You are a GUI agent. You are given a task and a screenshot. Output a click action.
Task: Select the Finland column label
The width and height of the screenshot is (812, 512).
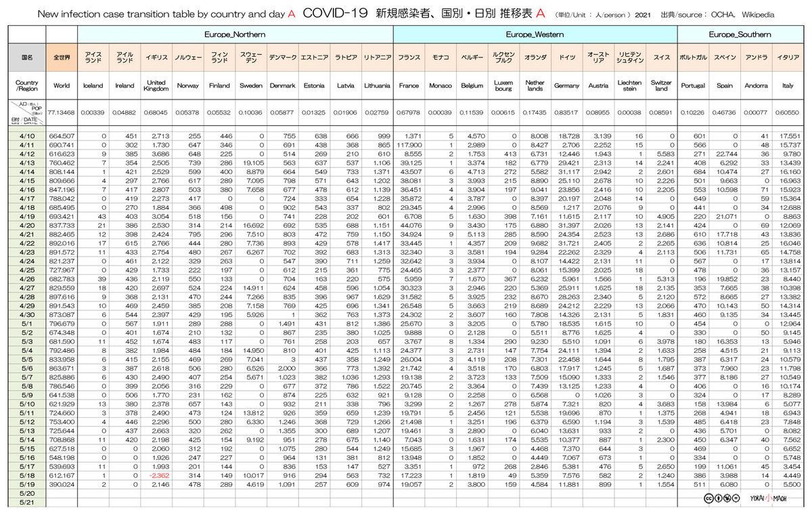[219, 86]
